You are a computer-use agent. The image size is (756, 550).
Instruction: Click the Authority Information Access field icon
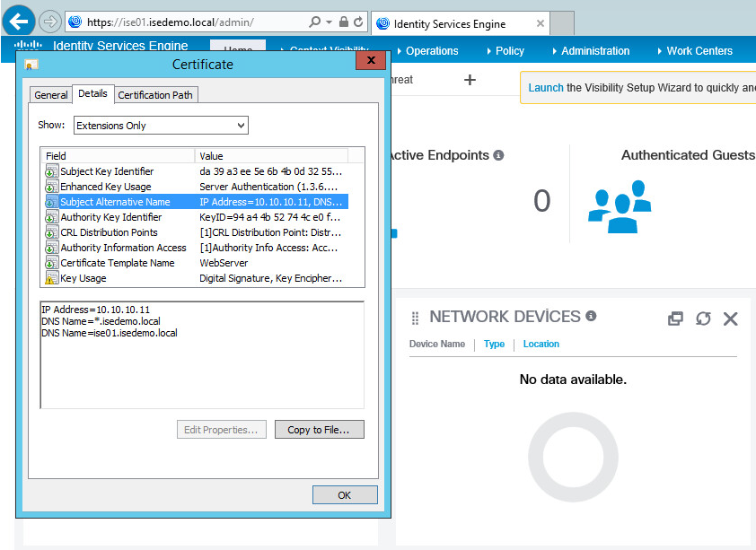click(x=51, y=248)
